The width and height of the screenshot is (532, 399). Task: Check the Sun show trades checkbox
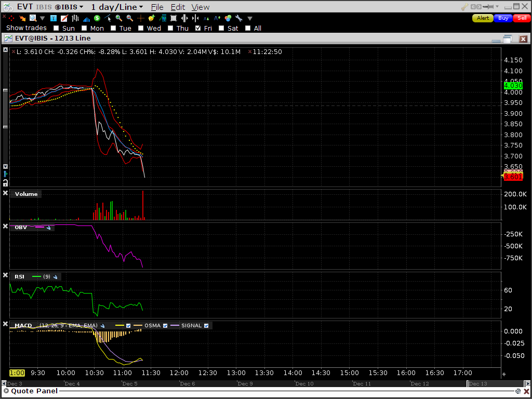point(56,28)
